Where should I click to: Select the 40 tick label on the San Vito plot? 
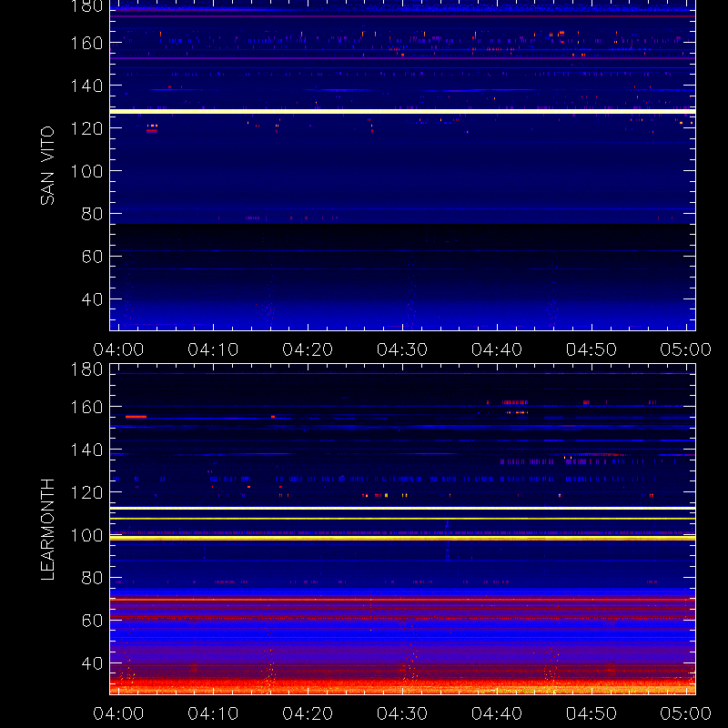click(93, 299)
